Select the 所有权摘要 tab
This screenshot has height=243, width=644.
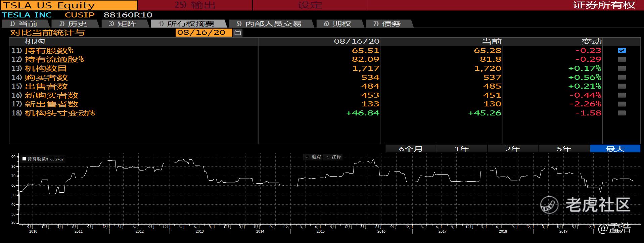[x=188, y=24]
